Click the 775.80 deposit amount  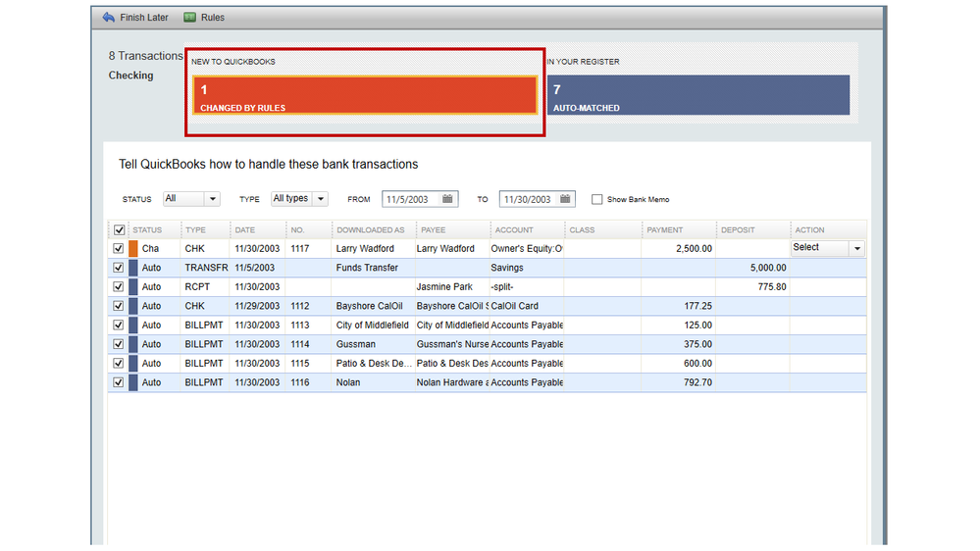click(x=772, y=286)
